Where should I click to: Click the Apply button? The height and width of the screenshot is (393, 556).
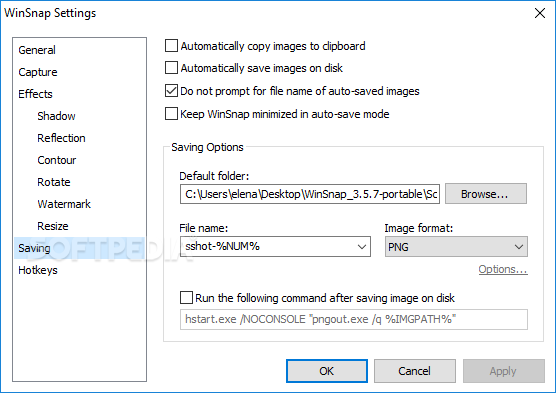(x=504, y=371)
